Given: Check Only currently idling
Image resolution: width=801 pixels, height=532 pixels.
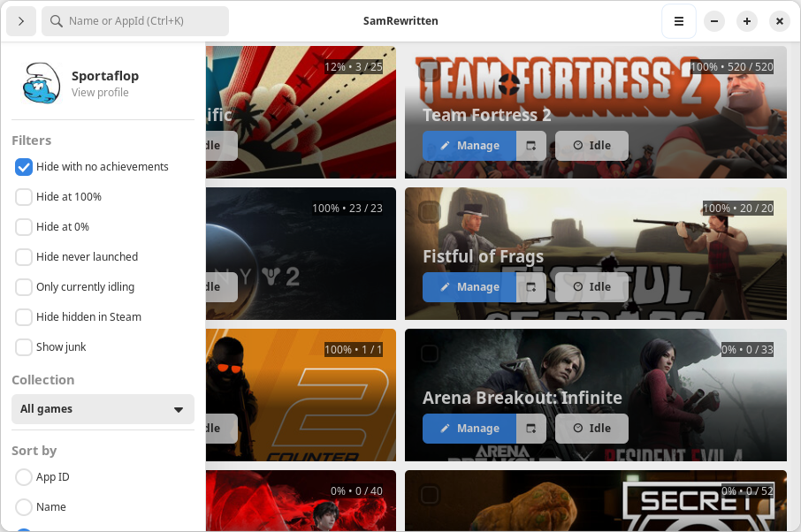Looking at the screenshot, I should coord(24,287).
